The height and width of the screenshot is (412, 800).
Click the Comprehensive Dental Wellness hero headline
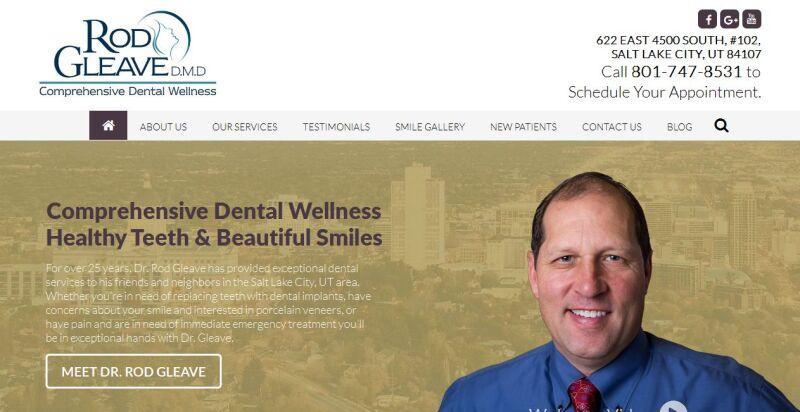click(x=213, y=211)
